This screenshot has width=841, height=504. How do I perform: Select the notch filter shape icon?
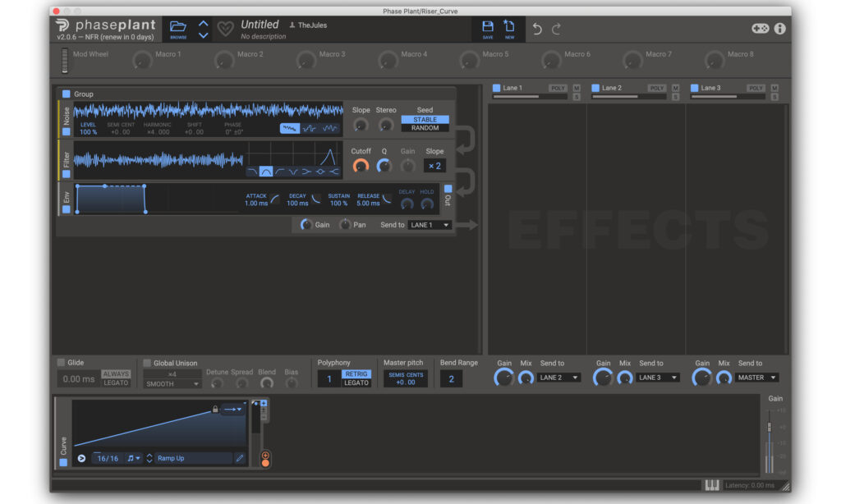pyautogui.click(x=293, y=172)
